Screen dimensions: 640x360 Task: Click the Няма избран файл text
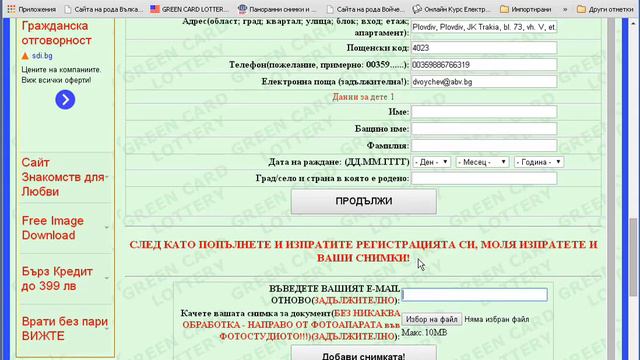click(497, 320)
